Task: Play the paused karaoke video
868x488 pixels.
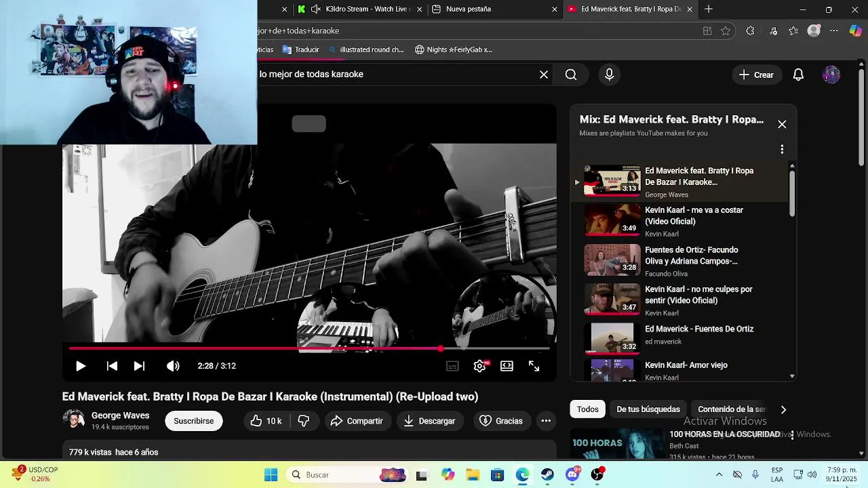Action: coord(80,366)
